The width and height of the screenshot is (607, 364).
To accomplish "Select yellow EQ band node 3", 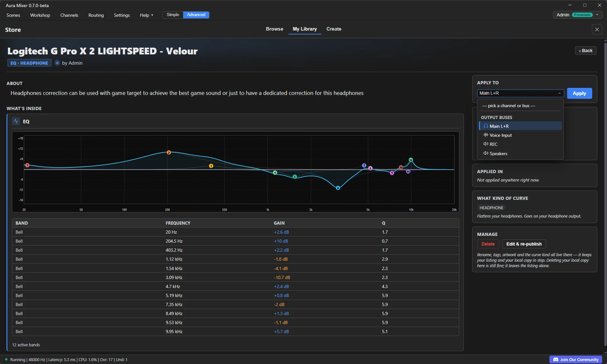I will pyautogui.click(x=211, y=166).
